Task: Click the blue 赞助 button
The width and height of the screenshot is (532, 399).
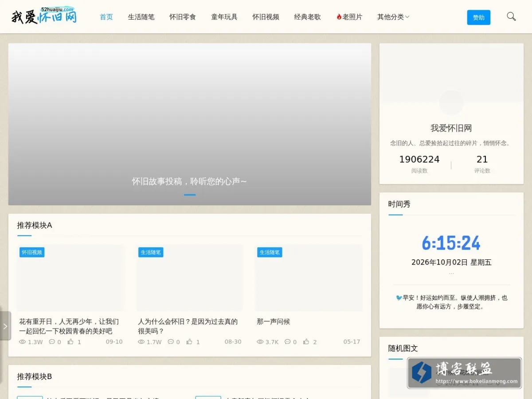Action: pyautogui.click(x=479, y=17)
